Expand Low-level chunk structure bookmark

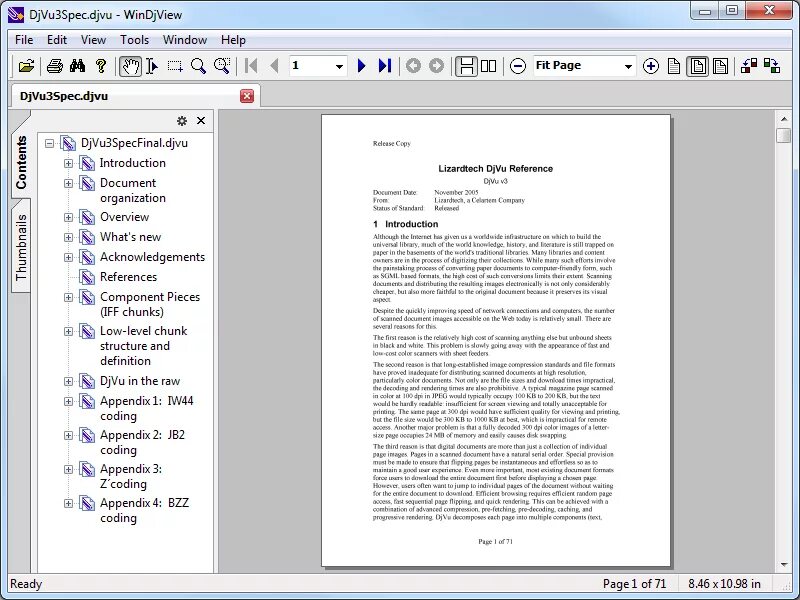pos(68,331)
